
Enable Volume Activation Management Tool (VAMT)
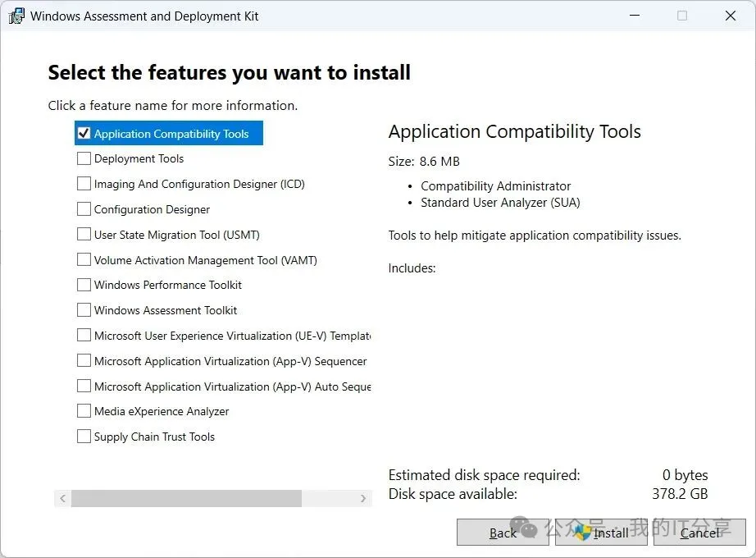pos(84,260)
